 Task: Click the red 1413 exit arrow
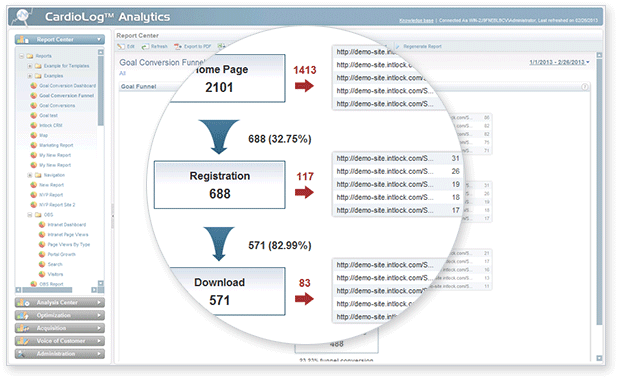304,85
